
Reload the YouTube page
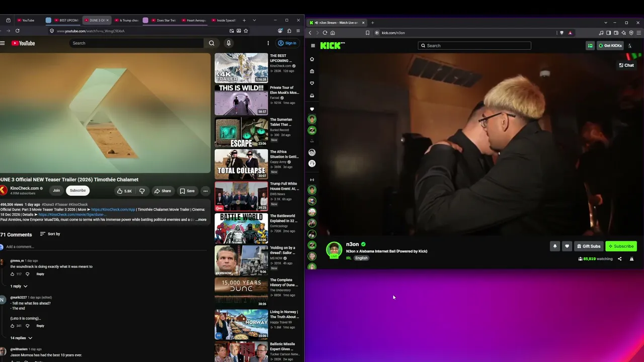tap(17, 31)
